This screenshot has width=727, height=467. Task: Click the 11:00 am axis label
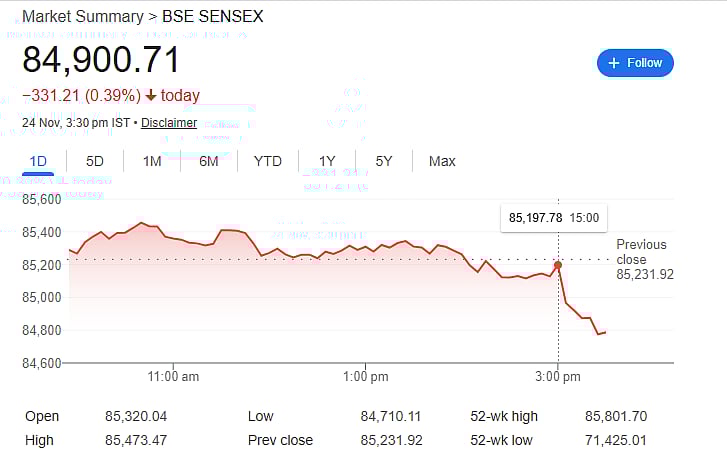[173, 377]
